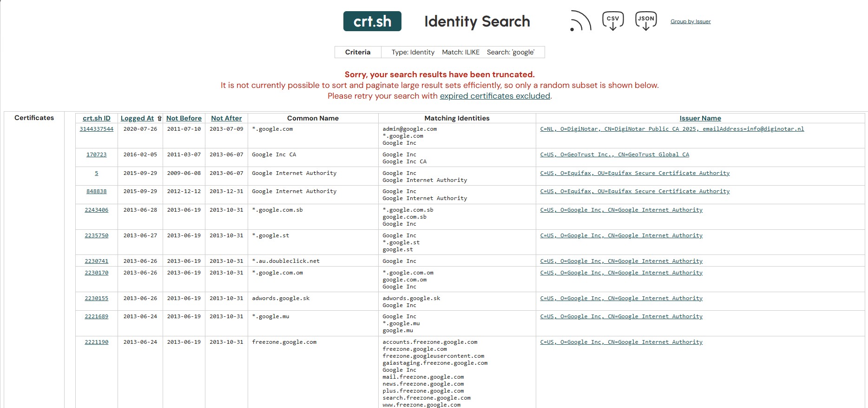
Task: Open issuer link for freezone.google.com row
Action: [621, 342]
